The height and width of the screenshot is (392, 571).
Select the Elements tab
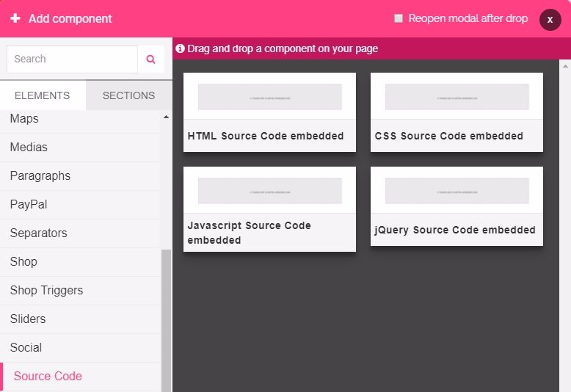pyautogui.click(x=43, y=95)
